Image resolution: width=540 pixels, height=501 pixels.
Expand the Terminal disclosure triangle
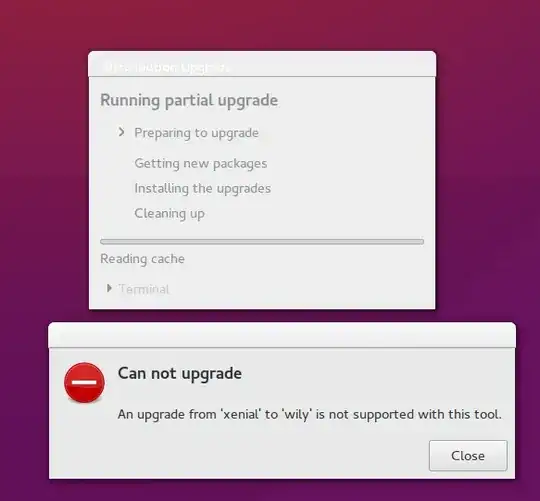[109, 288]
